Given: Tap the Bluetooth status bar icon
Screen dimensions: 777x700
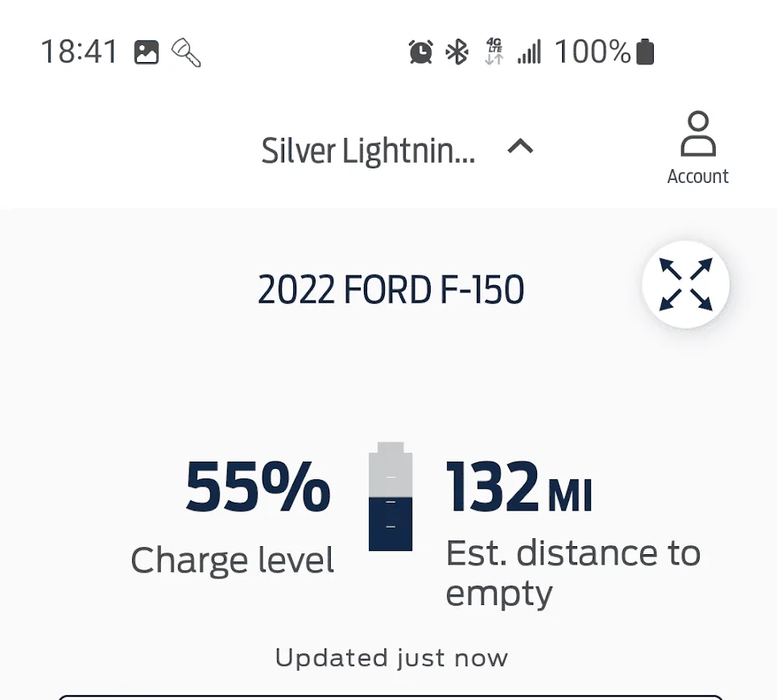Looking at the screenshot, I should click(x=457, y=53).
